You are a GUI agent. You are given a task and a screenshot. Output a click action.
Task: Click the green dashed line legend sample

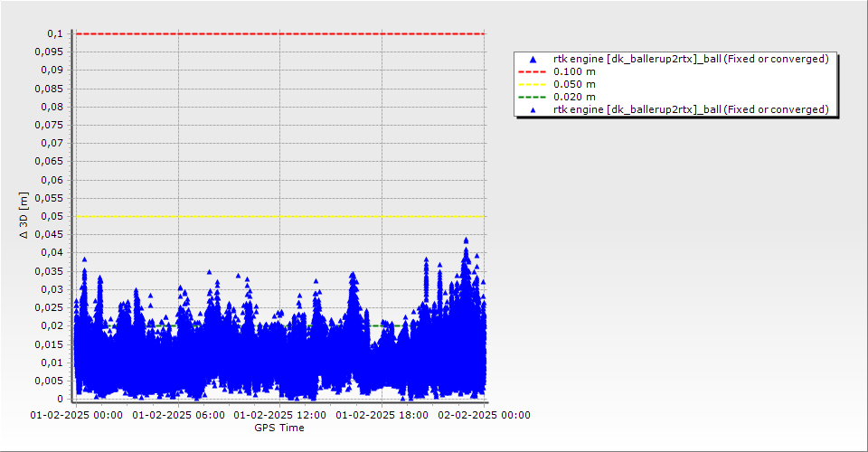tap(533, 97)
